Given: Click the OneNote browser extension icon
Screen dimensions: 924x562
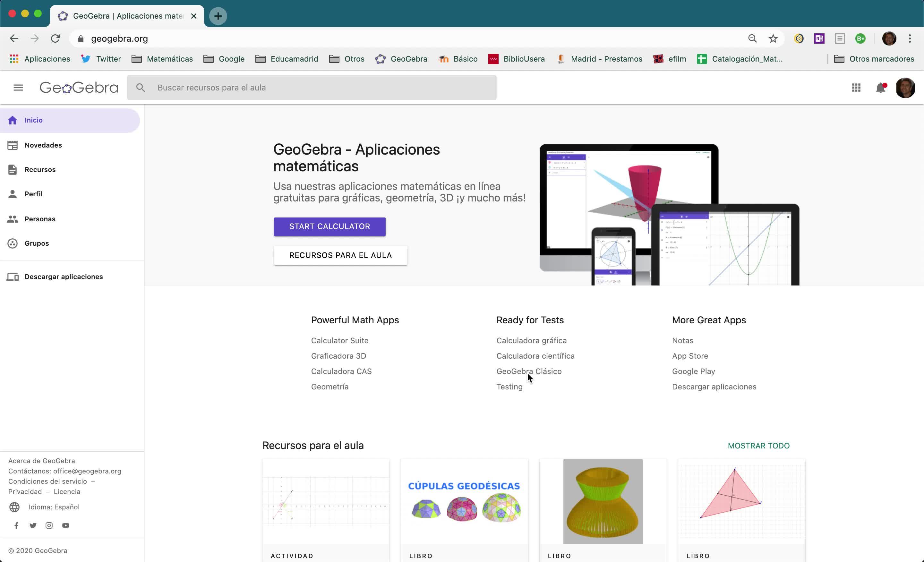Looking at the screenshot, I should tap(819, 38).
